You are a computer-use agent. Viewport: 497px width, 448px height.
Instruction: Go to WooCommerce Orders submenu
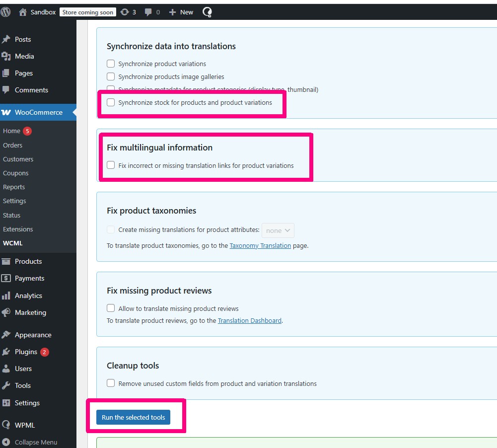point(12,145)
